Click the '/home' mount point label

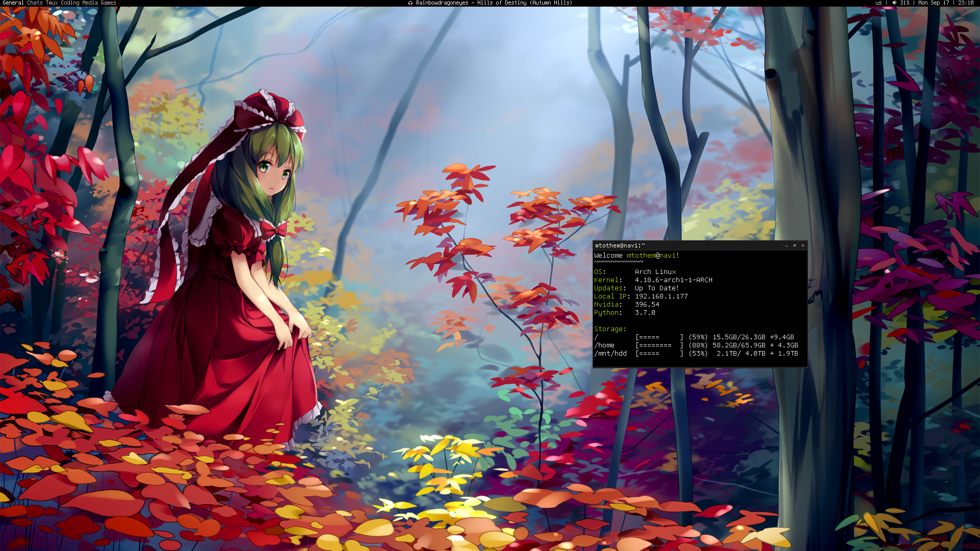click(x=604, y=345)
